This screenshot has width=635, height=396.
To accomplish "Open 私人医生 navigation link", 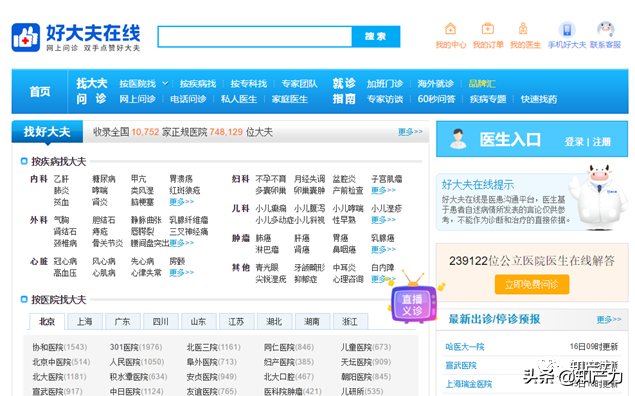I will [x=239, y=99].
